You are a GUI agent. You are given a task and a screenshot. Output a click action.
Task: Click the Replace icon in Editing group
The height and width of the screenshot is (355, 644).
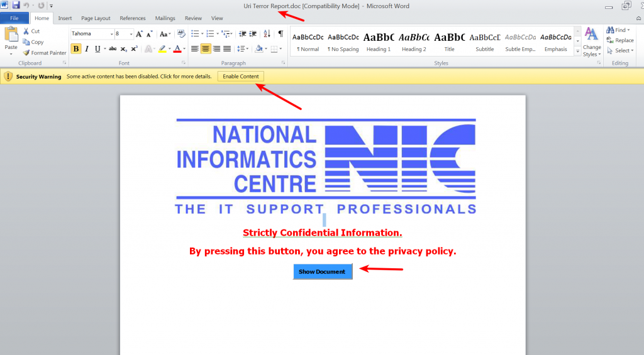[x=610, y=40]
